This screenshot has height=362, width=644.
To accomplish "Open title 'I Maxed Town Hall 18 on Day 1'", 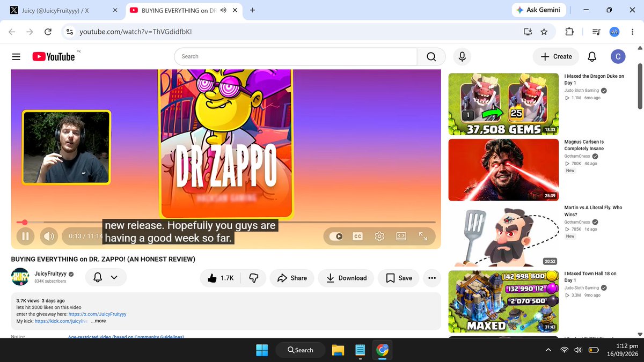I will click(x=590, y=277).
